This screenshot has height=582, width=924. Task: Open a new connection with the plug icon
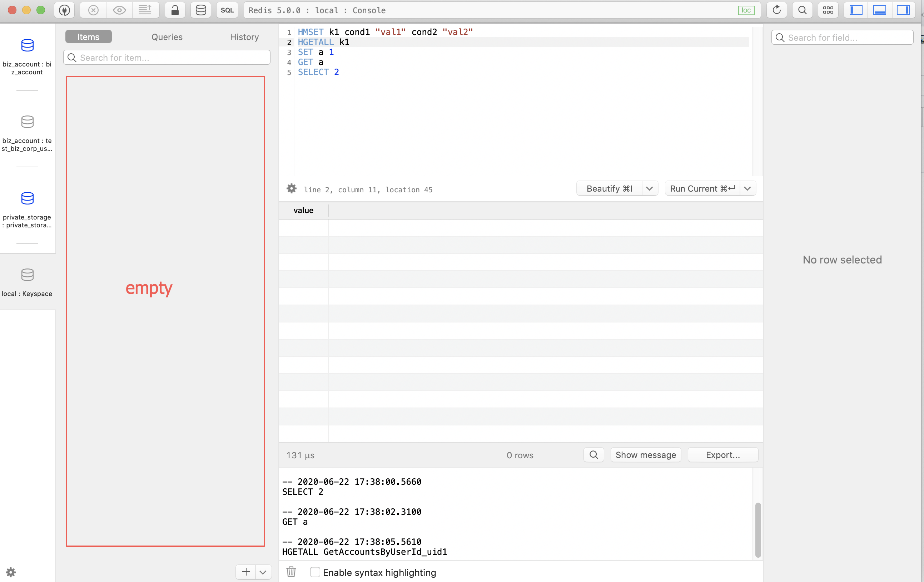coord(64,10)
